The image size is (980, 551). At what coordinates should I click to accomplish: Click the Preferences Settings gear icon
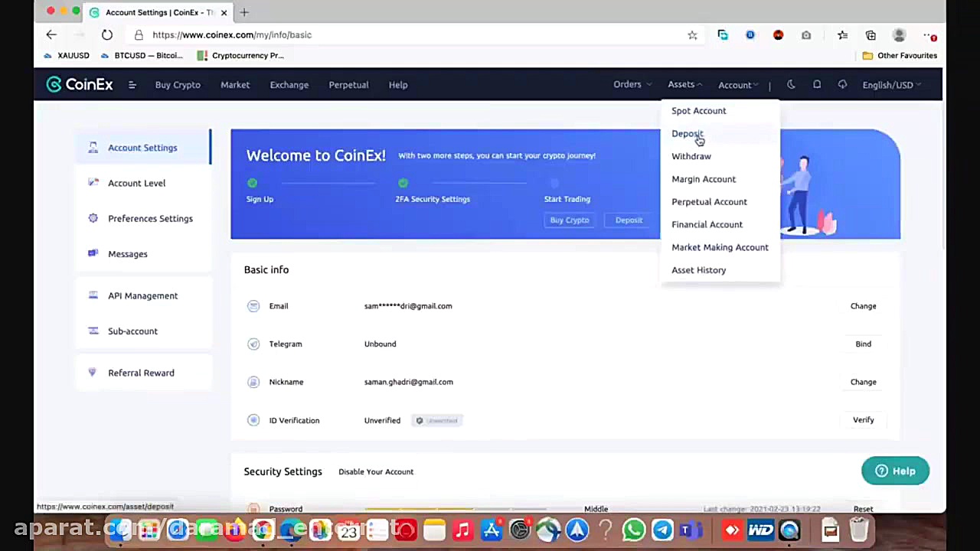[x=93, y=218]
